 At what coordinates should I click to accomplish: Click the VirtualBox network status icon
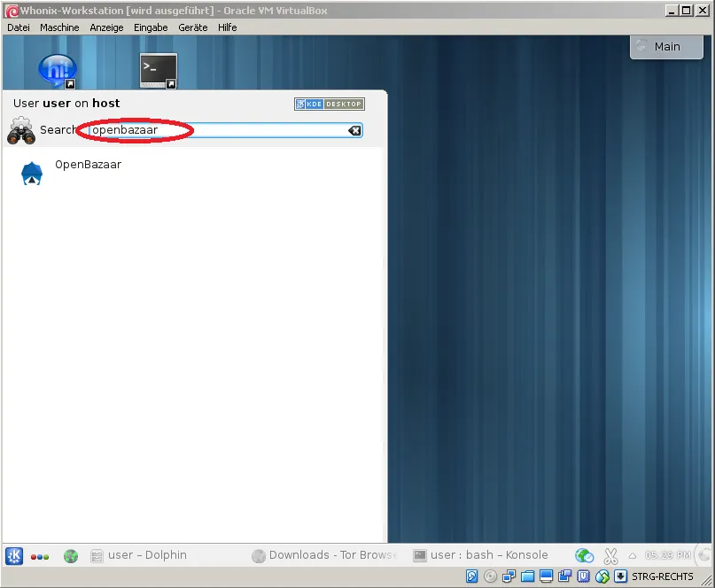[509, 576]
